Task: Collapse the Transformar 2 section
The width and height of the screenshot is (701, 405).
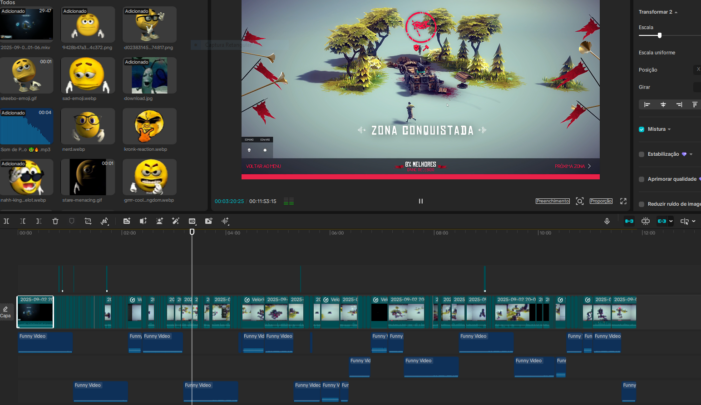Action: (676, 12)
